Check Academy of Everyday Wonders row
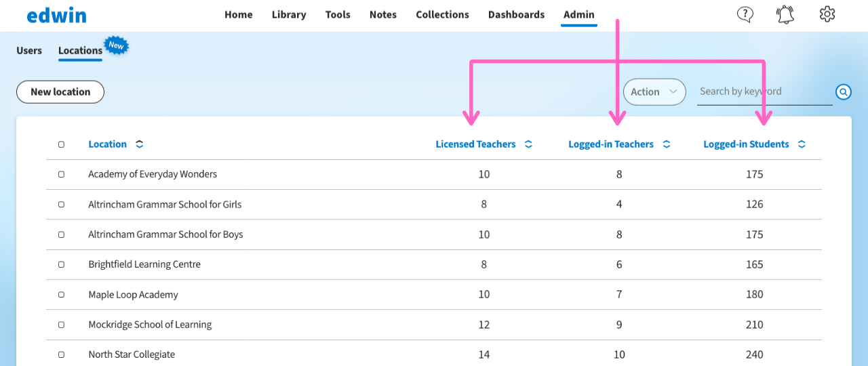Screen dimensions: 868x366 [61, 174]
